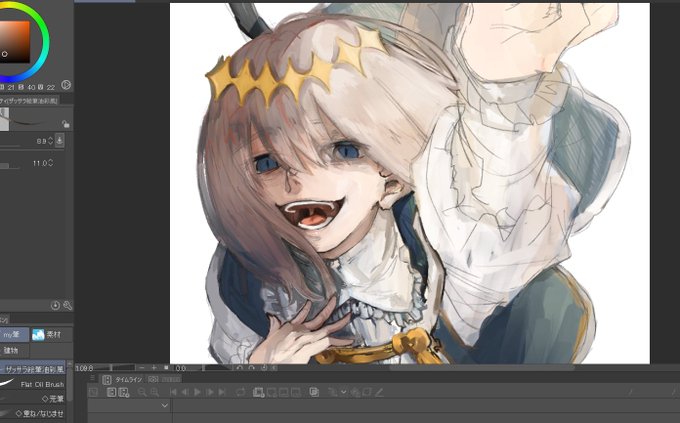Click the sub tool list scrollbar

69,382
